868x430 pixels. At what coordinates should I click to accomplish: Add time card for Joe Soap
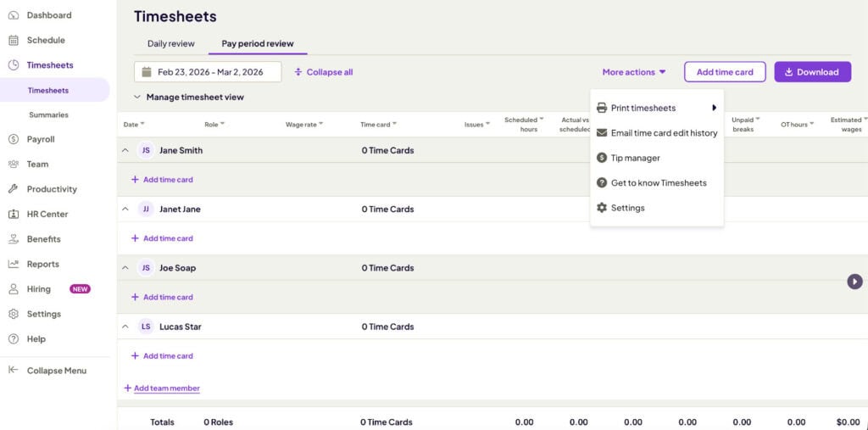coord(162,297)
